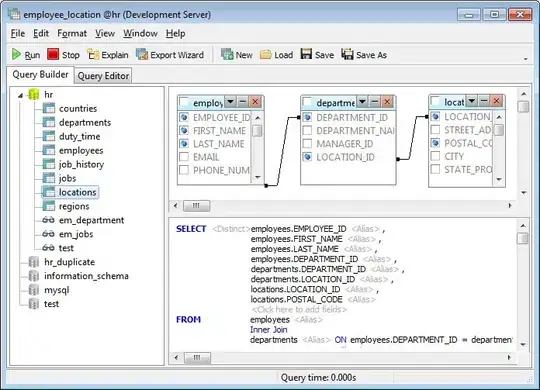Screen dimensions: 540x390
Task: Click the Load folder icon
Action: click(x=266, y=54)
